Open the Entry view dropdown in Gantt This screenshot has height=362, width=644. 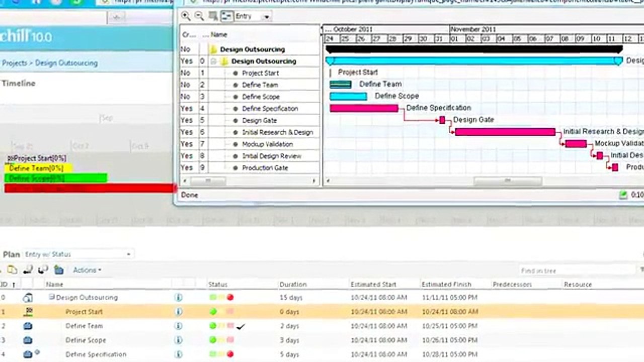(x=266, y=17)
